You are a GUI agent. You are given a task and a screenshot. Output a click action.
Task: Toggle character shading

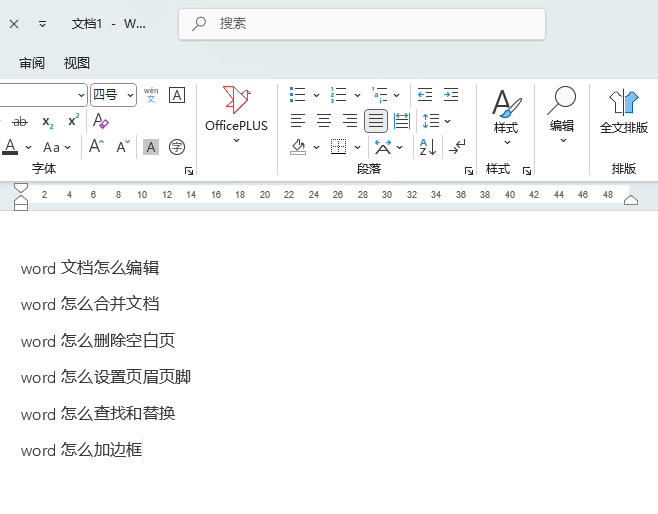[151, 147]
